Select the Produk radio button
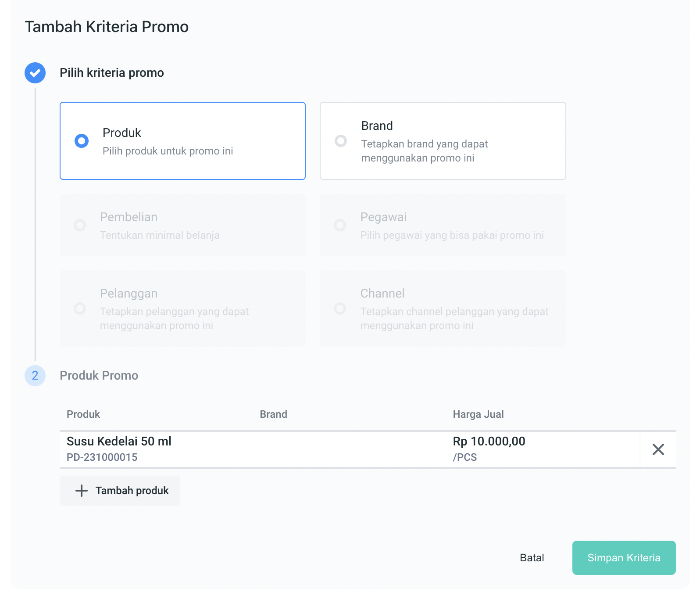 (x=82, y=141)
